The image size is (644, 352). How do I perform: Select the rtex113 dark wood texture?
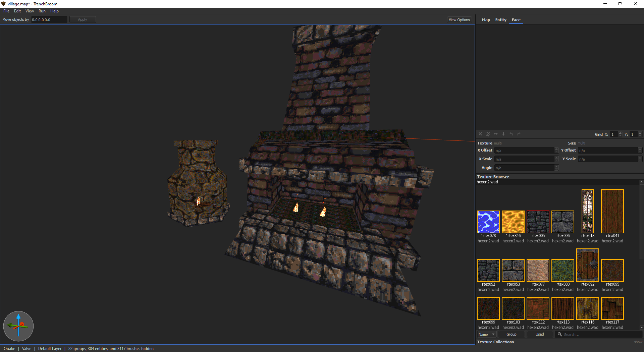tap(563, 308)
